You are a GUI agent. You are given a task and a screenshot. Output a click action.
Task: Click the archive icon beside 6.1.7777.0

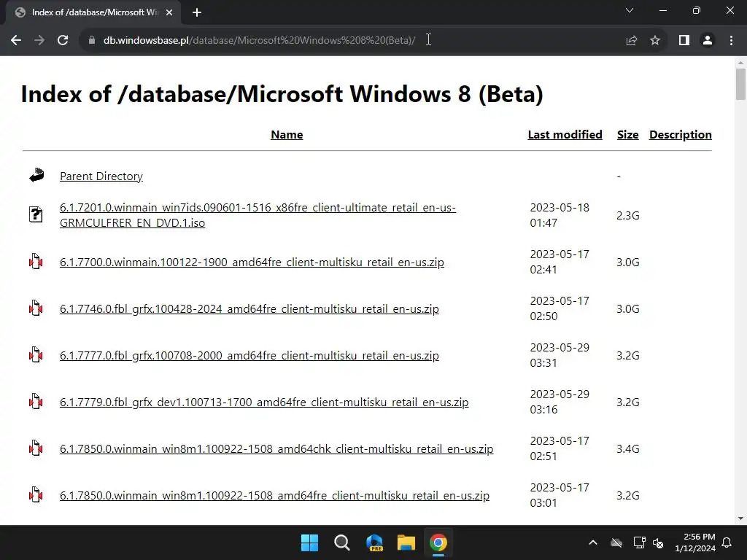pyautogui.click(x=36, y=355)
